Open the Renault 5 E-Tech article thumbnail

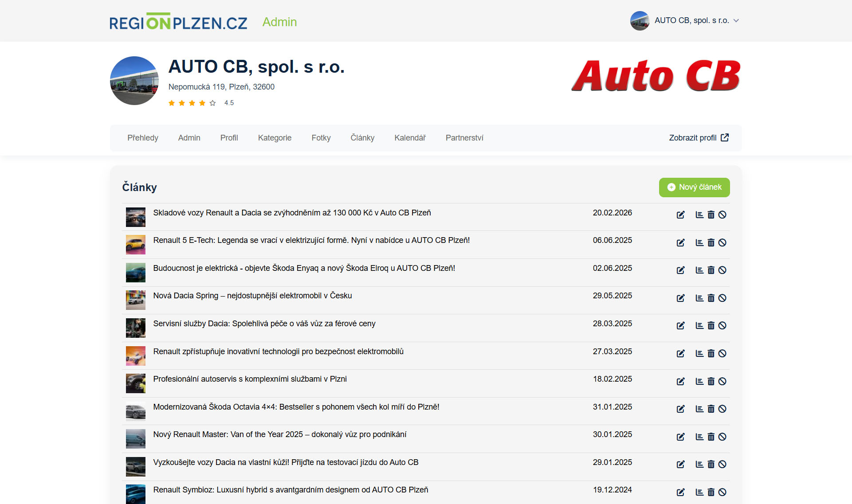(x=136, y=245)
